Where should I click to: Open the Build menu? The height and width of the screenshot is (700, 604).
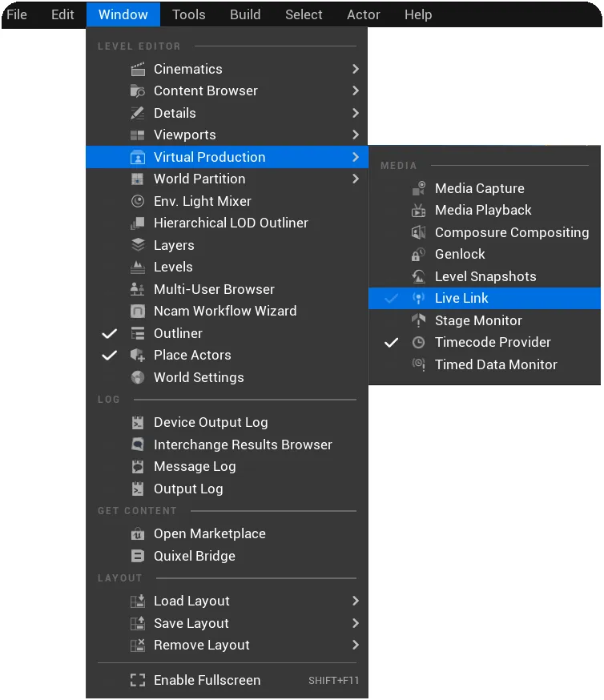pyautogui.click(x=245, y=14)
